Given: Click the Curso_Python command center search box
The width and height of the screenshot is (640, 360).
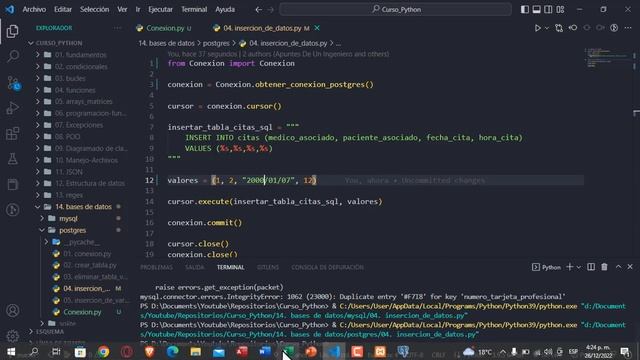Looking at the screenshot, I should (x=396, y=9).
